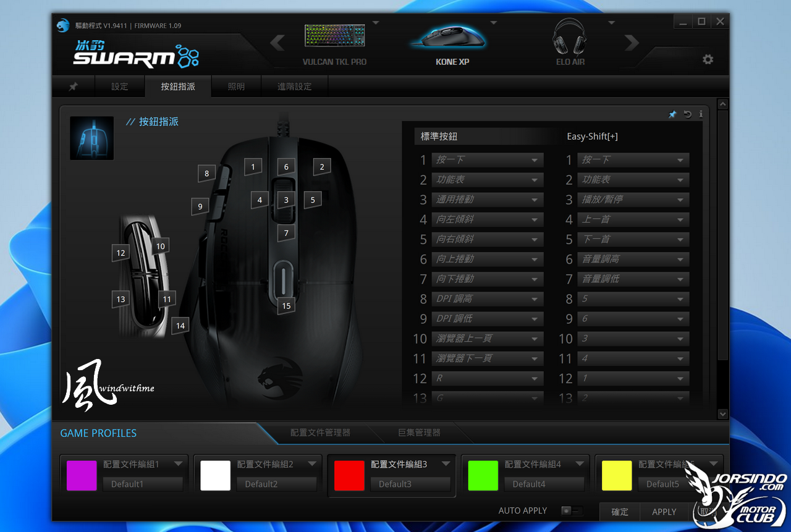
Task: Expand profile slot 配置文件編組3 menu arrow
Action: pos(446,463)
